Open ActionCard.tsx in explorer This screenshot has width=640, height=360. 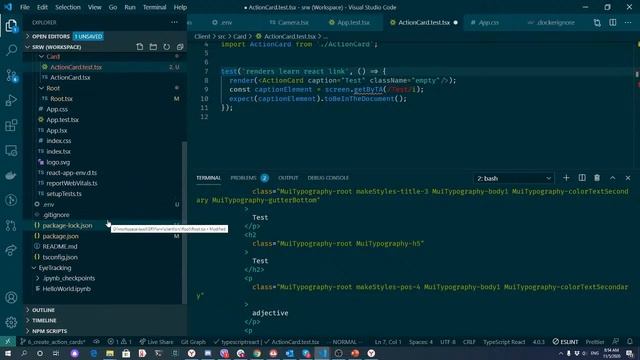click(x=70, y=78)
